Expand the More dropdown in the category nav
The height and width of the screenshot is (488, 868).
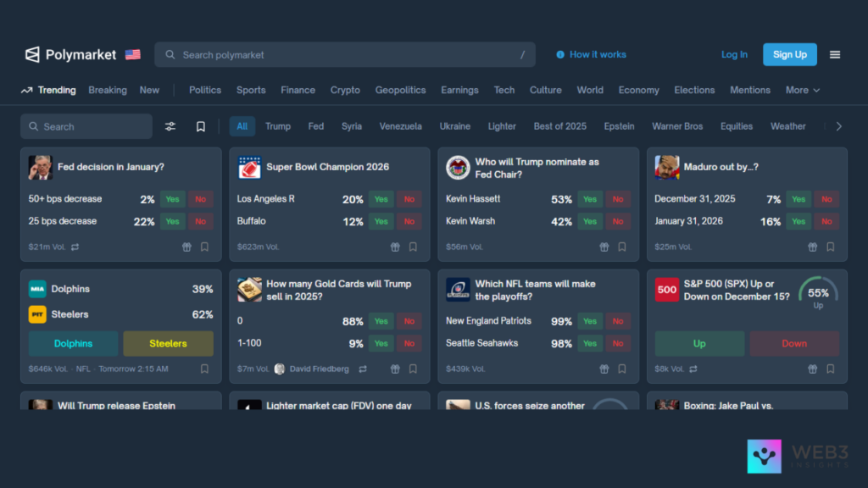(802, 90)
